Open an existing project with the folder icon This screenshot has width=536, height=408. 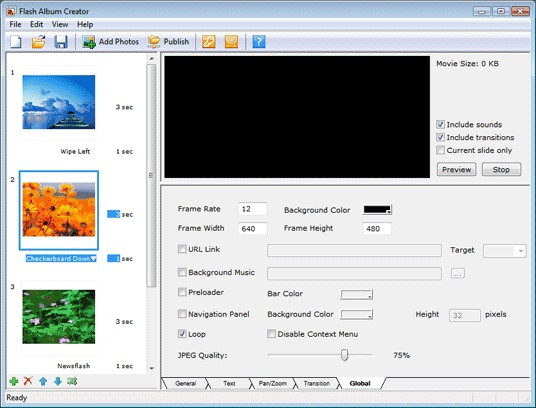[x=38, y=42]
